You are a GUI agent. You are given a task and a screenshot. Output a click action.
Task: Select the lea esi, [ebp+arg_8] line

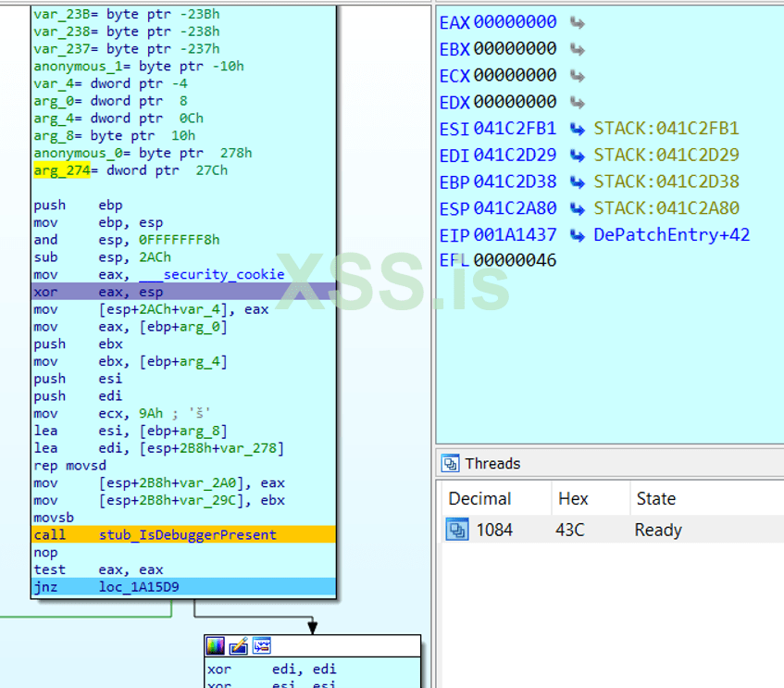coord(131,431)
